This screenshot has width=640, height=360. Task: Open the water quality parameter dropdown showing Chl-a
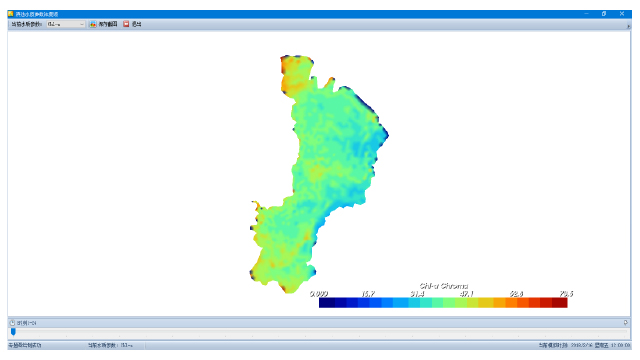(65, 24)
